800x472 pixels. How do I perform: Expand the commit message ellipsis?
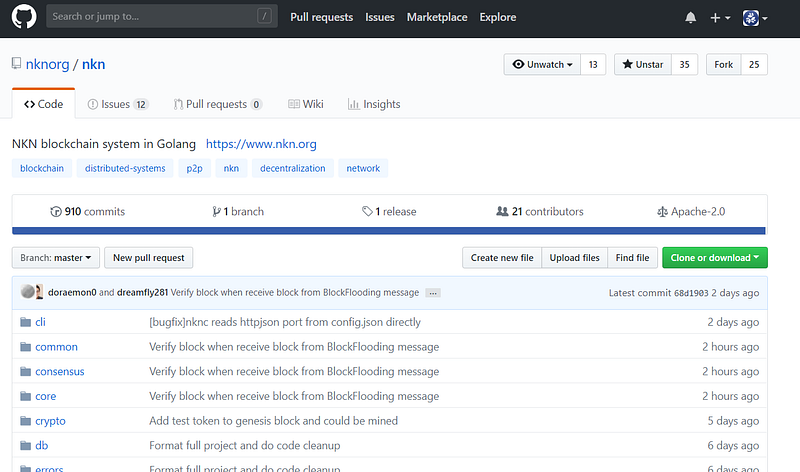click(x=433, y=293)
